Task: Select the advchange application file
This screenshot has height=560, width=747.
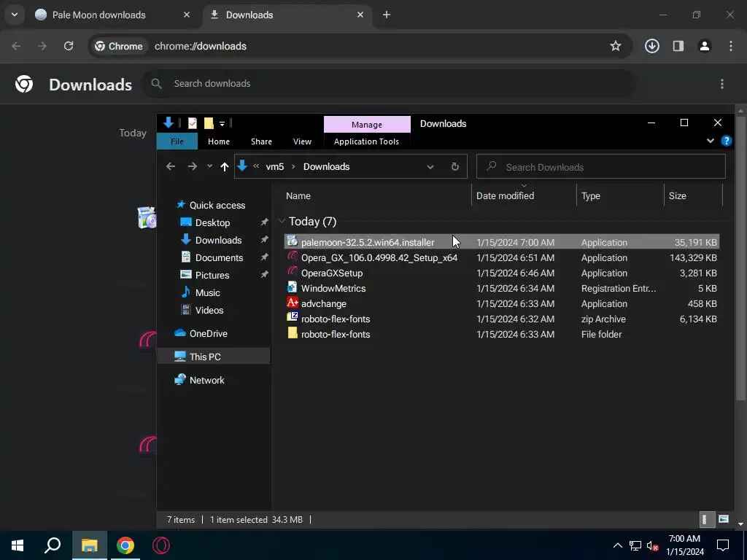Action: click(323, 303)
